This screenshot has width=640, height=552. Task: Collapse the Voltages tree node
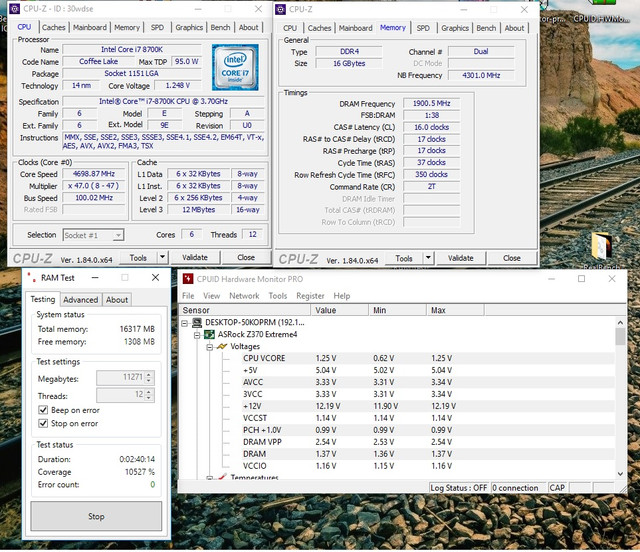(209, 347)
